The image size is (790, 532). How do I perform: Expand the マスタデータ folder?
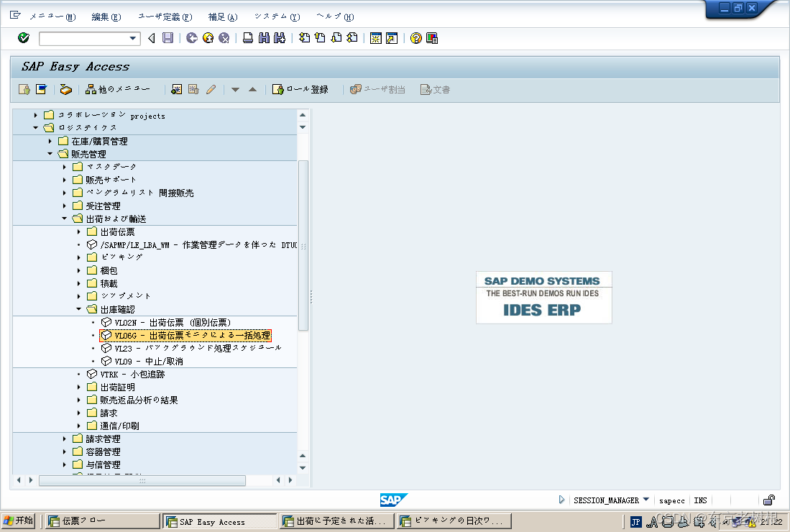[x=65, y=167]
